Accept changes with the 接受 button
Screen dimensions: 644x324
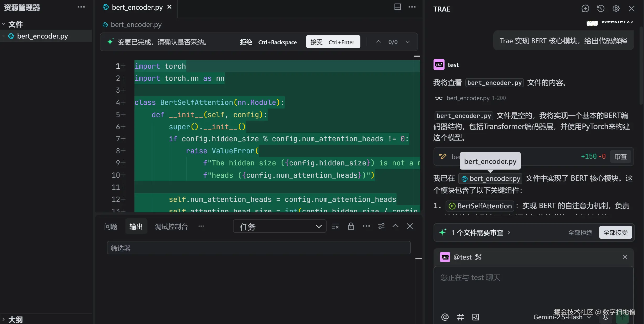(x=333, y=42)
